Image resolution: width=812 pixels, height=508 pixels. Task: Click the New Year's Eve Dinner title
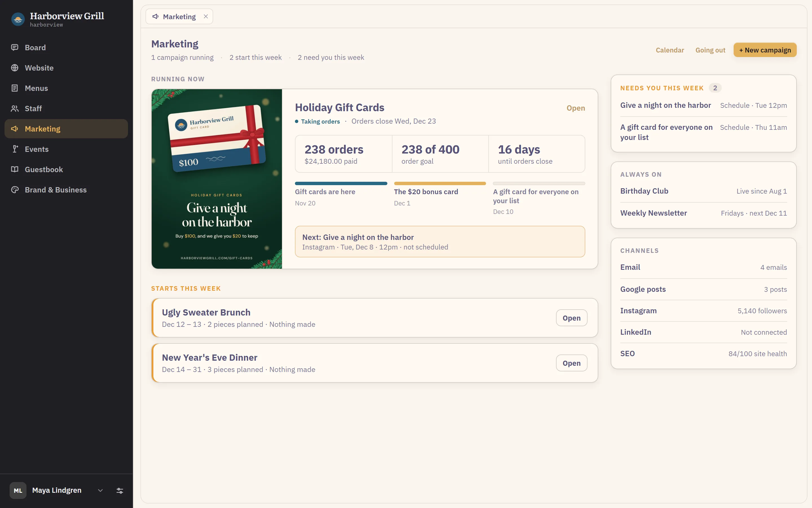click(x=209, y=358)
